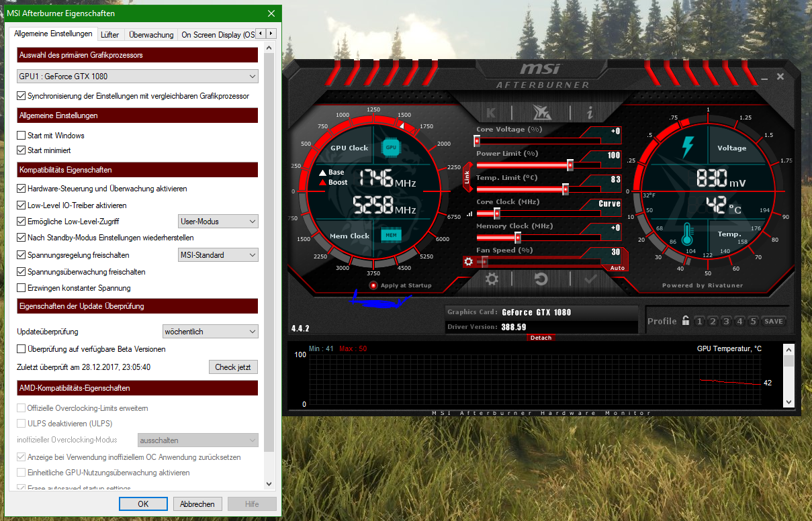This screenshot has height=521, width=812.
Task: Toggle Nach Standby-Modus Einstellungen wiederherstellen
Action: [21, 238]
